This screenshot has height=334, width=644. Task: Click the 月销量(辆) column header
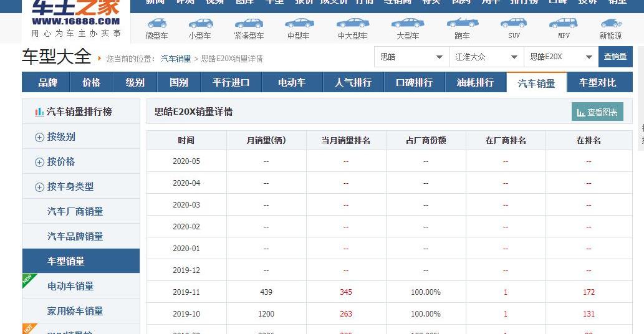coord(266,140)
